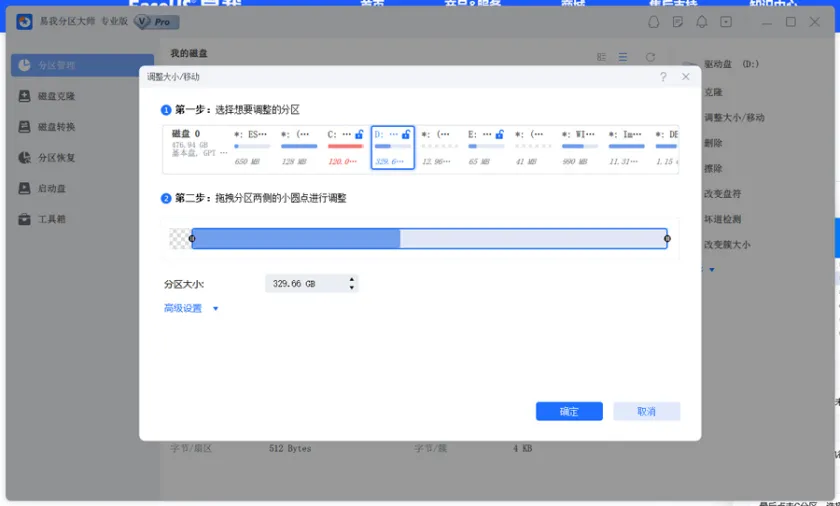Screen dimensions: 840x506
Task: Click the notification bell in title bar
Action: (702, 22)
